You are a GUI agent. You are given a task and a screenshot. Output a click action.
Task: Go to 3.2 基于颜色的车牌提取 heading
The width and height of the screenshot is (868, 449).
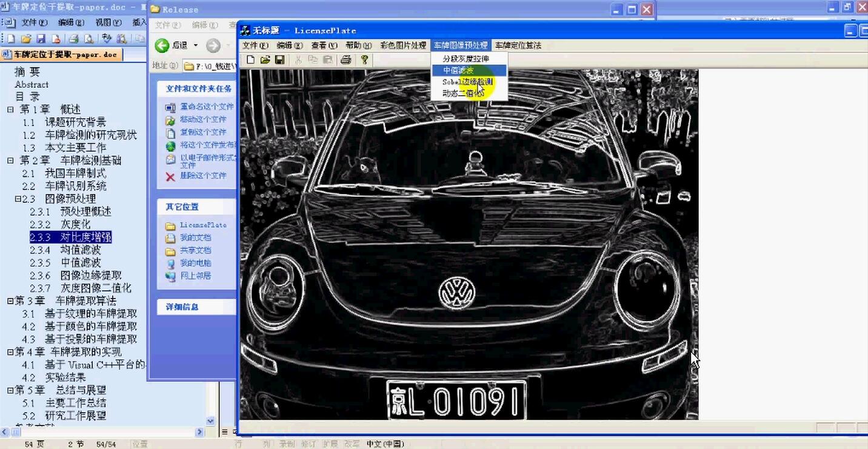pyautogui.click(x=80, y=326)
